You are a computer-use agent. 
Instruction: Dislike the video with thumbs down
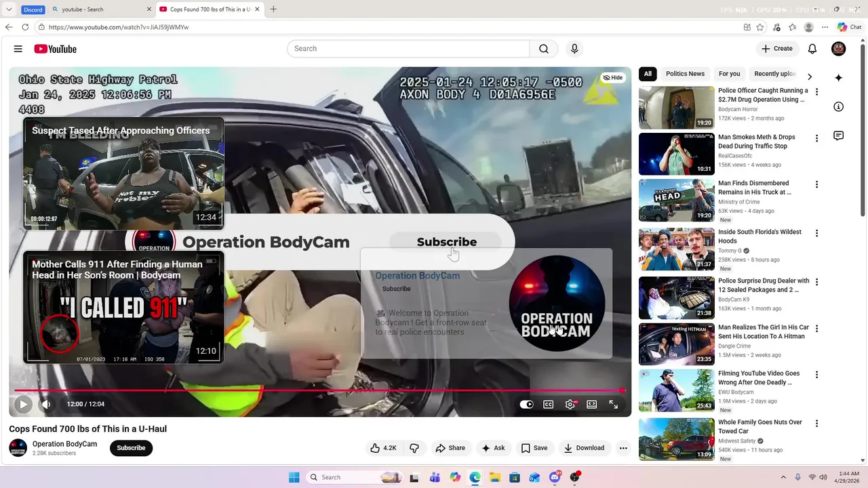coord(414,448)
